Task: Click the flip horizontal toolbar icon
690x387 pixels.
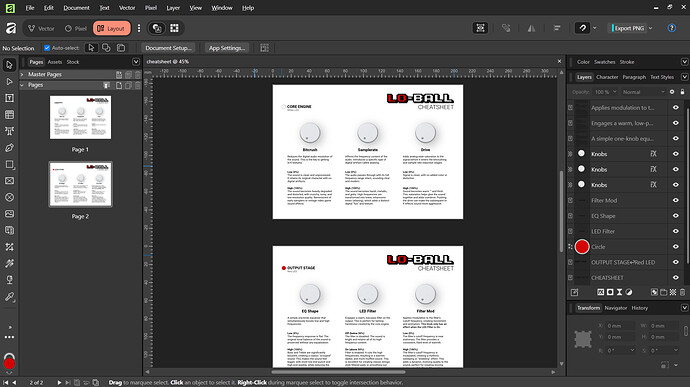Action: (532, 28)
